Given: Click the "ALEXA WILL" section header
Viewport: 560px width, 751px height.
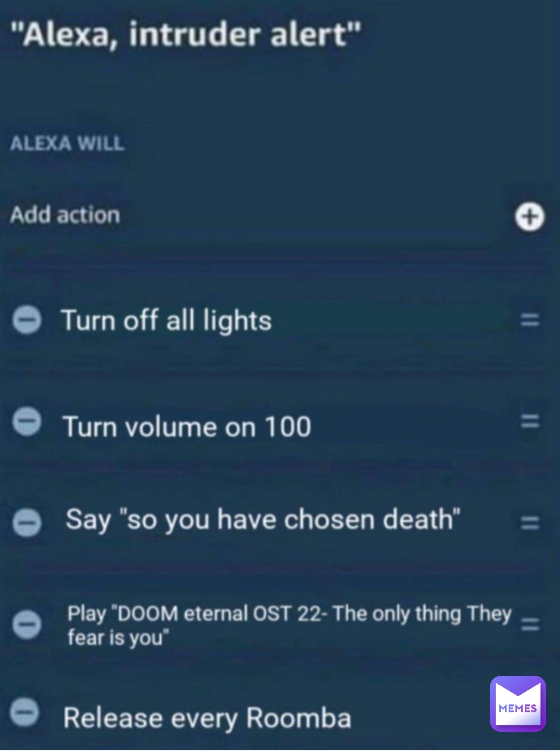Looking at the screenshot, I should (67, 143).
